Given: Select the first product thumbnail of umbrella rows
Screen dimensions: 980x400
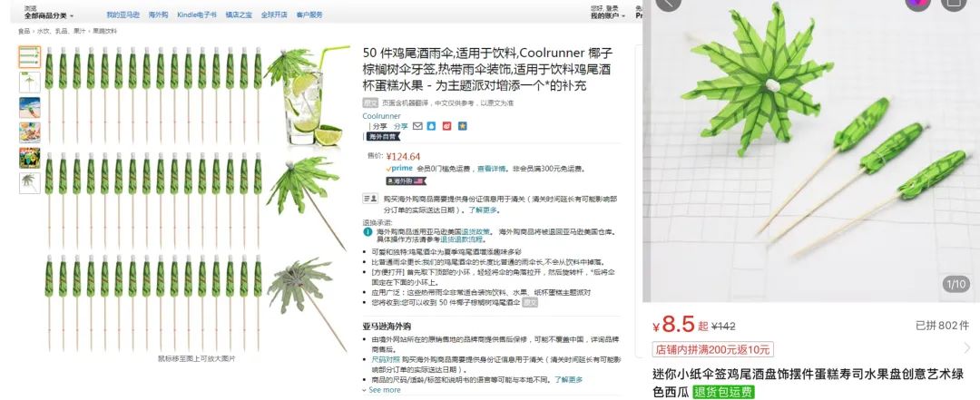Looking at the screenshot, I should (29, 57).
